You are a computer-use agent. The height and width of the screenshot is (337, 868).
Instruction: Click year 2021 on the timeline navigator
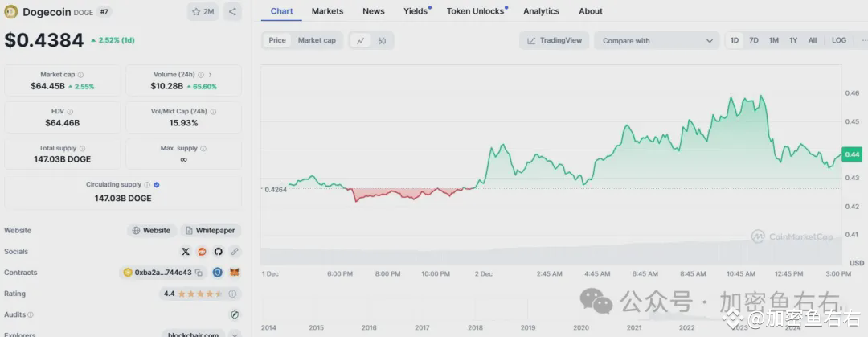click(x=634, y=327)
